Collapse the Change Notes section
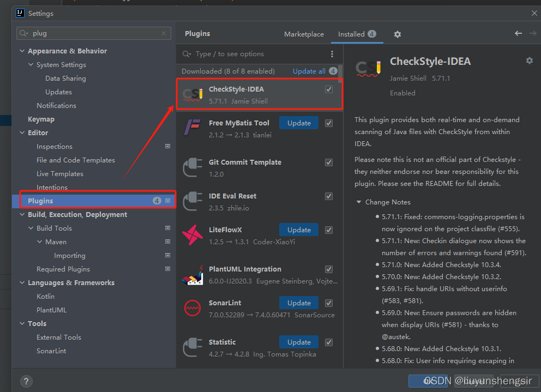The image size is (541, 392). pyautogui.click(x=359, y=202)
